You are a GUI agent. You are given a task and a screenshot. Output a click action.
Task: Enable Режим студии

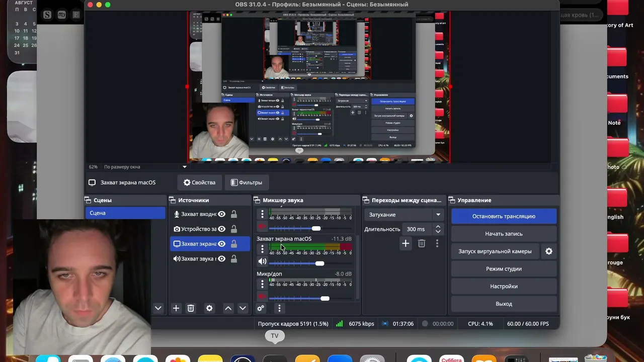point(504,269)
